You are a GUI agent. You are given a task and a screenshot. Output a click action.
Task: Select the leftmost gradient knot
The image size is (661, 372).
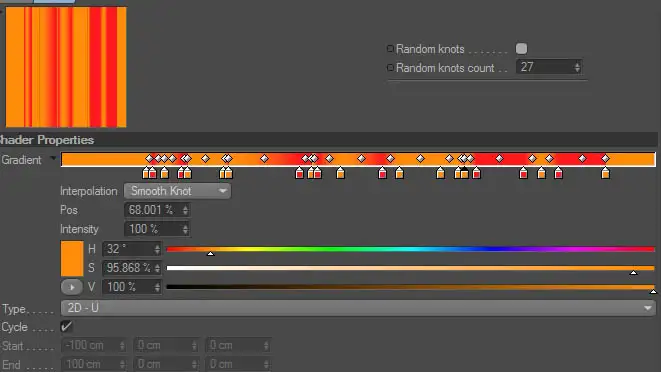pos(146,173)
